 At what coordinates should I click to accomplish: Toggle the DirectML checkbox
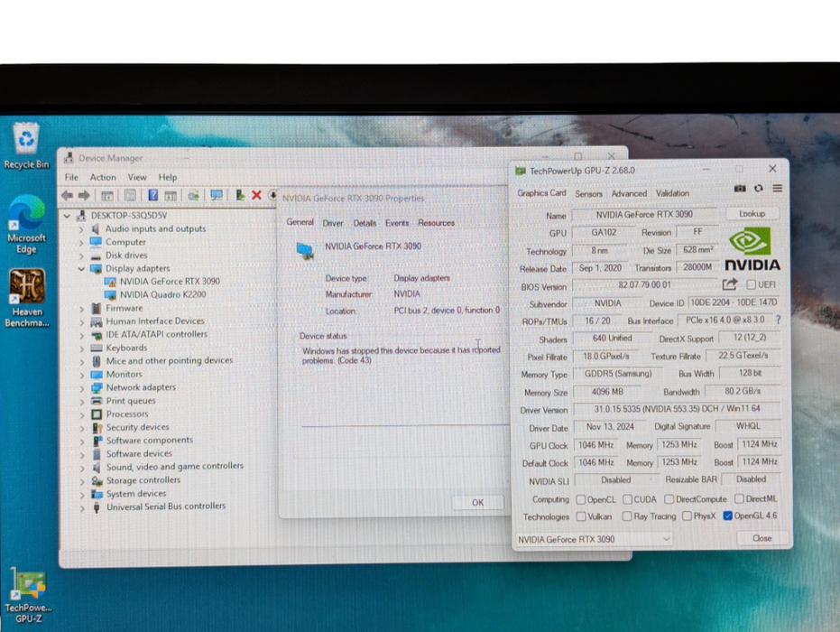(739, 498)
